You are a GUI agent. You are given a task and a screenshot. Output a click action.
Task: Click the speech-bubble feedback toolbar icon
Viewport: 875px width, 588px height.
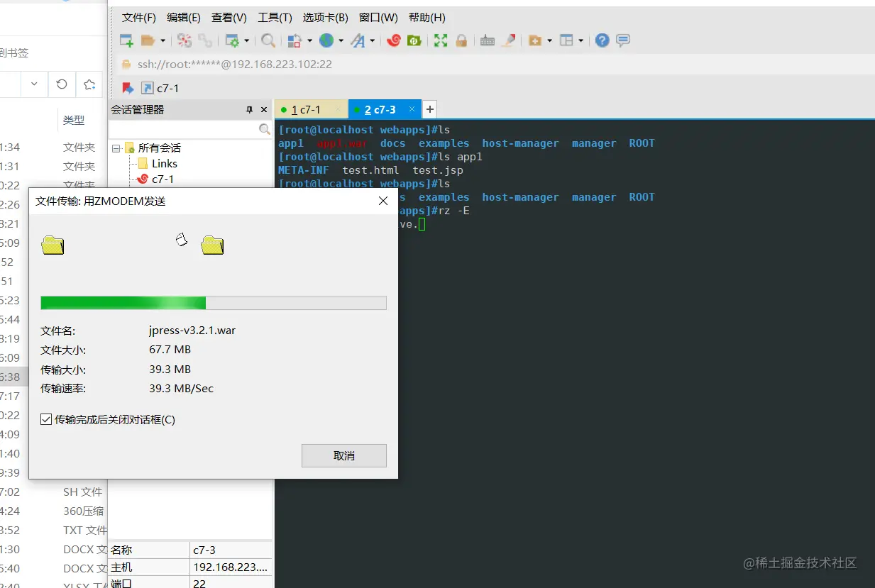point(623,40)
